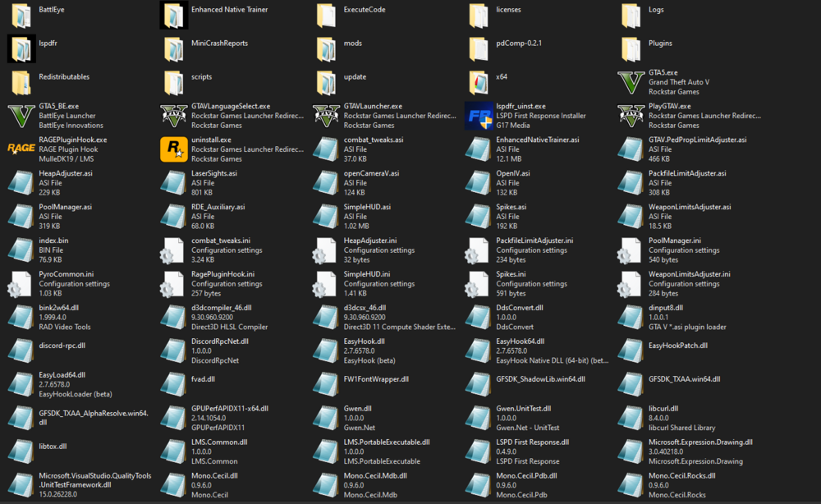Select the discord-rpc.dll file icon
821x504 pixels.
pyautogui.click(x=21, y=351)
